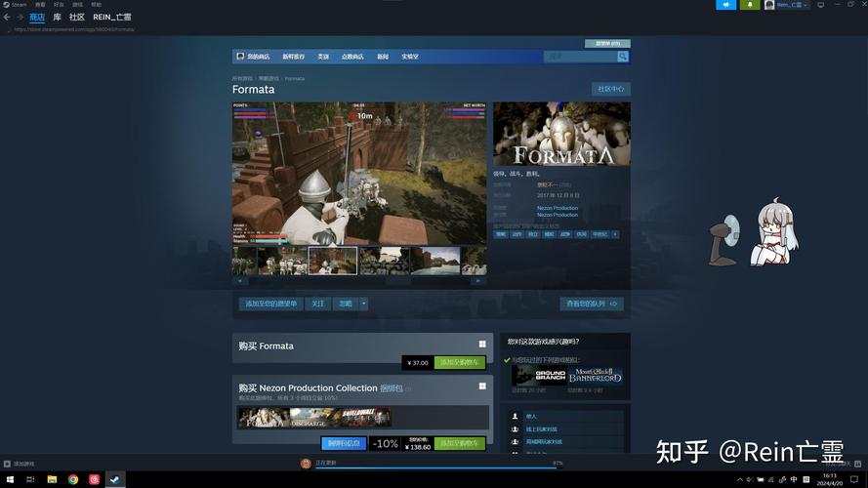Image resolution: width=868 pixels, height=488 pixels.
Task: Click Windows icon in Nezon Collection box
Action: point(482,386)
